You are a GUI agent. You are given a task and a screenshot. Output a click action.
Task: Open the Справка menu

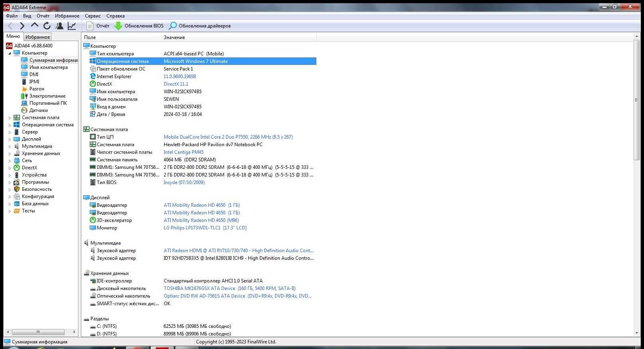click(116, 16)
